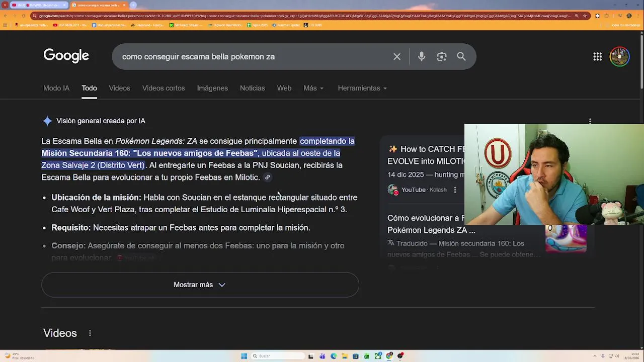Bookmark this page with the star icon
644x362 pixels.
585,16
